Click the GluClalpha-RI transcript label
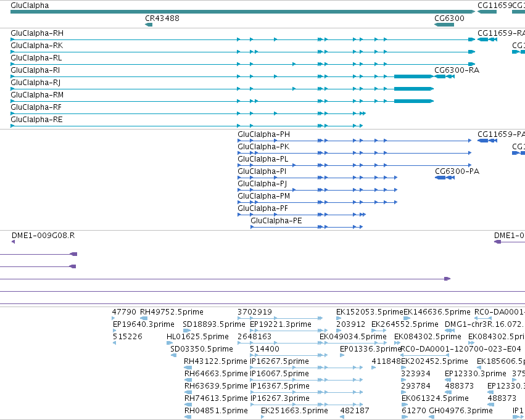This screenshot has width=525, height=420. tap(35, 70)
